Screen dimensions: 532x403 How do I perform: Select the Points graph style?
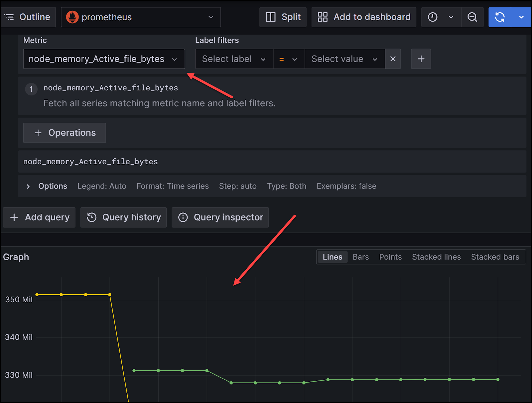point(390,257)
